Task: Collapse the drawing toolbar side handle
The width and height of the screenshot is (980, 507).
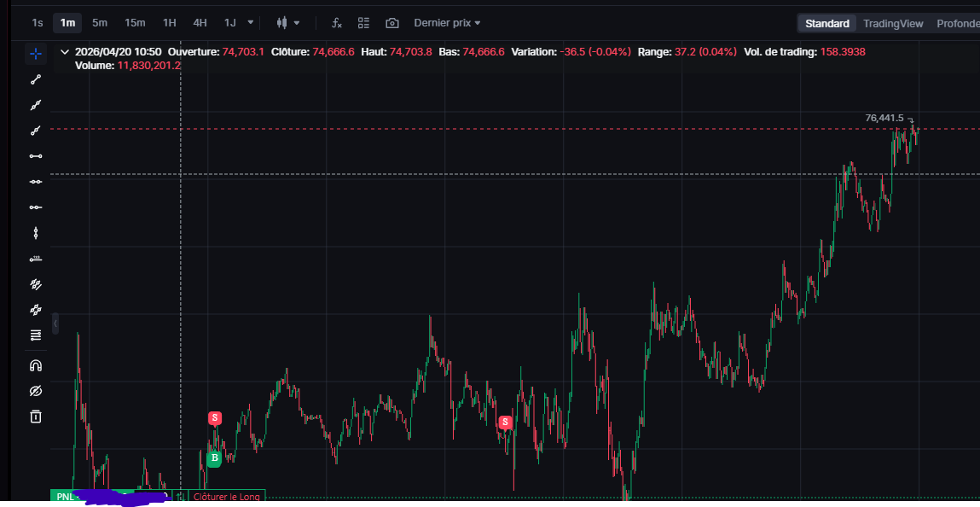Action: (x=55, y=323)
